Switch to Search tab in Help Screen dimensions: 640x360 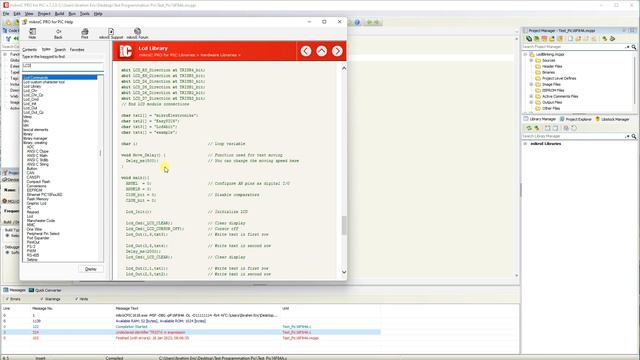(x=60, y=50)
